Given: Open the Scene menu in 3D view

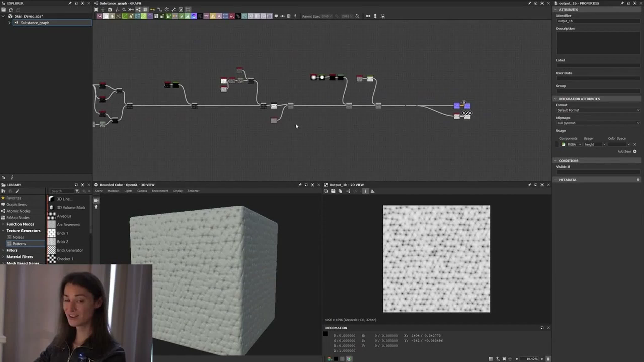Looking at the screenshot, I should (99, 191).
